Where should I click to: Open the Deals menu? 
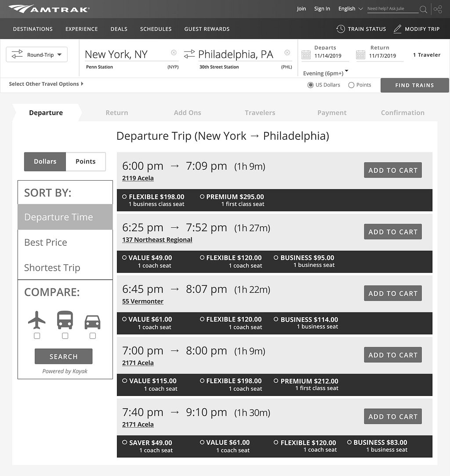tap(119, 29)
